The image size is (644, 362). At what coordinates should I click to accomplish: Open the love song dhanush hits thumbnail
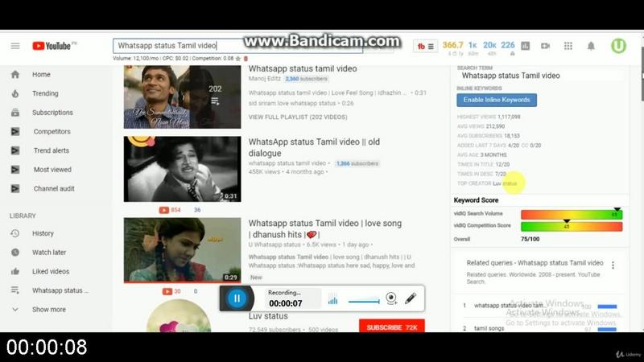pos(183,250)
